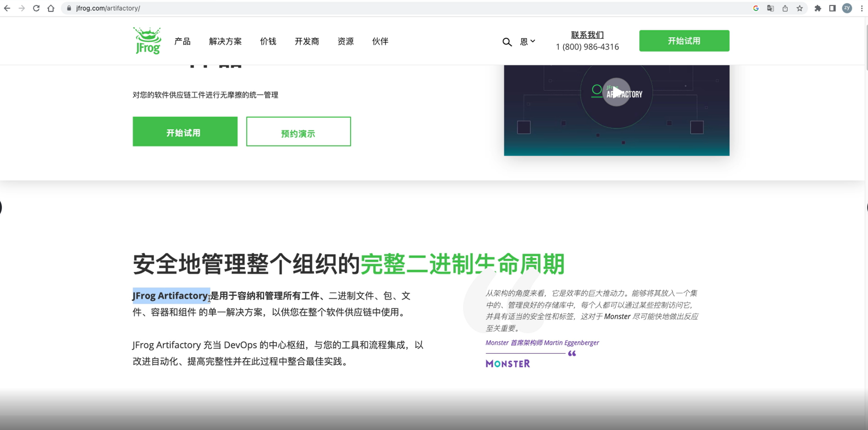
Task: Open the browser three-dot menu
Action: tap(862, 8)
